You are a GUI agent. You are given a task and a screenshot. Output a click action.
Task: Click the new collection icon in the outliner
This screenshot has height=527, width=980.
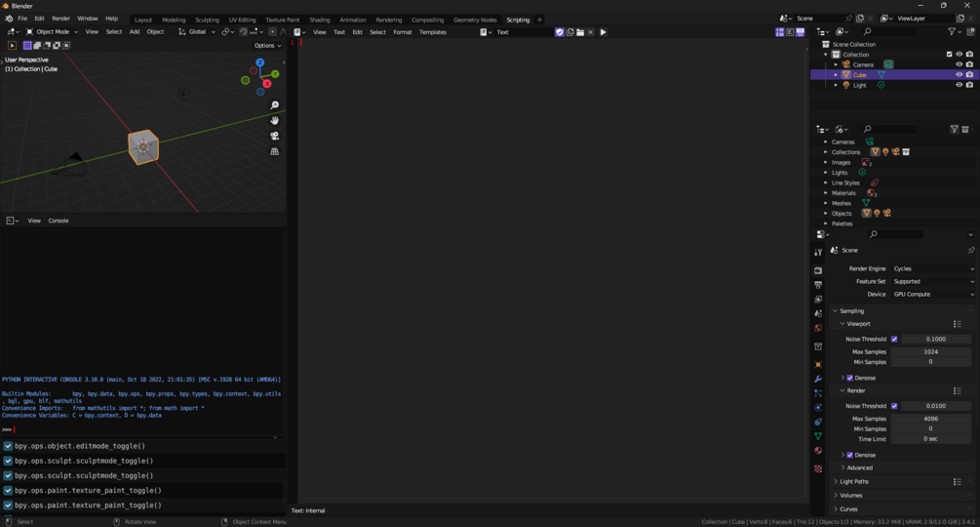coord(970,32)
